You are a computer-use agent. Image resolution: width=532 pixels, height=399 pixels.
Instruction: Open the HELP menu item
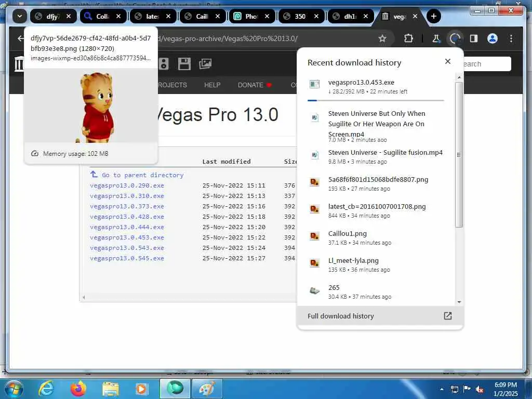[x=212, y=85]
